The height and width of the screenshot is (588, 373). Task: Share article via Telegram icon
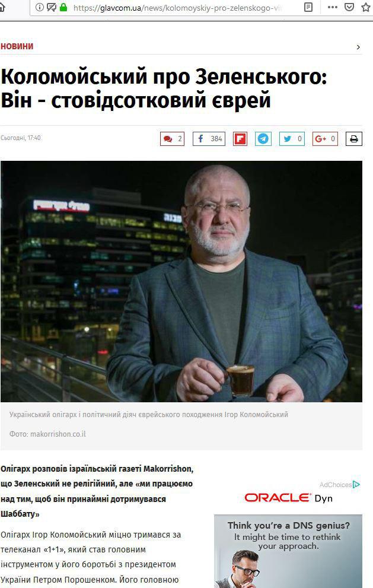pyautogui.click(x=263, y=139)
